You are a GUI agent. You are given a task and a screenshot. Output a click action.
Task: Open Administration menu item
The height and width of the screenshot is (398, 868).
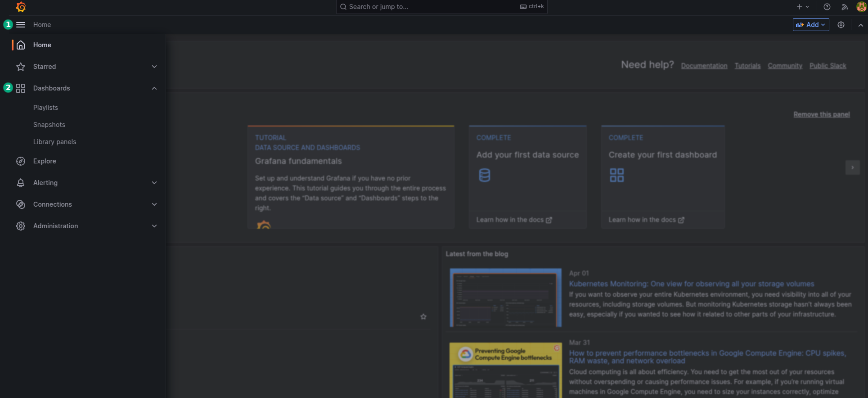55,226
